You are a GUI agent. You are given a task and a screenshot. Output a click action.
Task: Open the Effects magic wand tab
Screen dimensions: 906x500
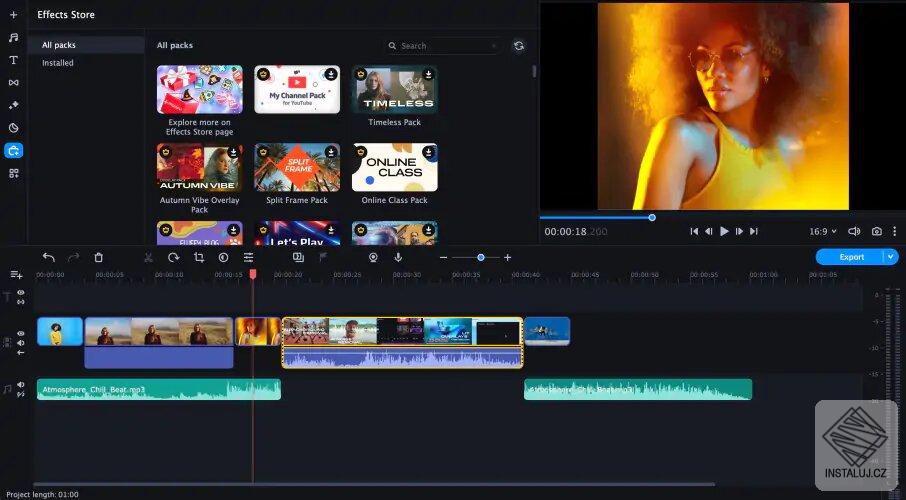pos(14,105)
